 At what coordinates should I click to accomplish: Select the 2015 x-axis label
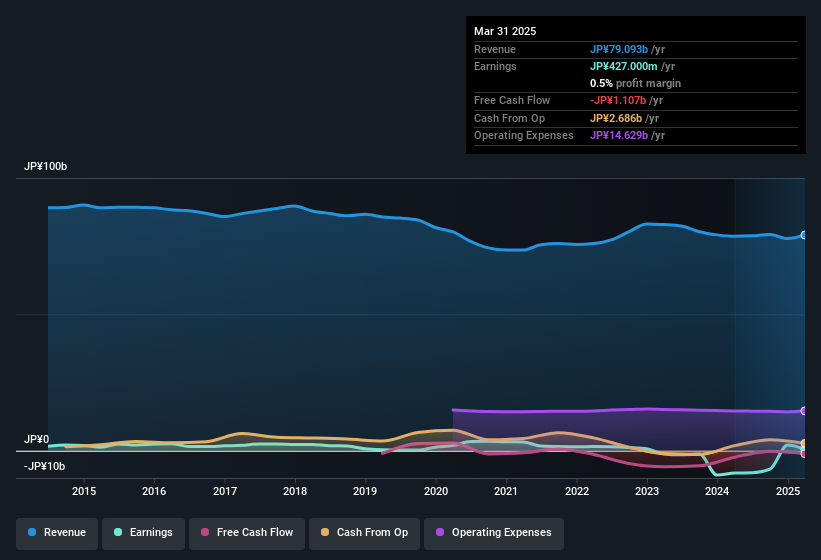(x=84, y=491)
